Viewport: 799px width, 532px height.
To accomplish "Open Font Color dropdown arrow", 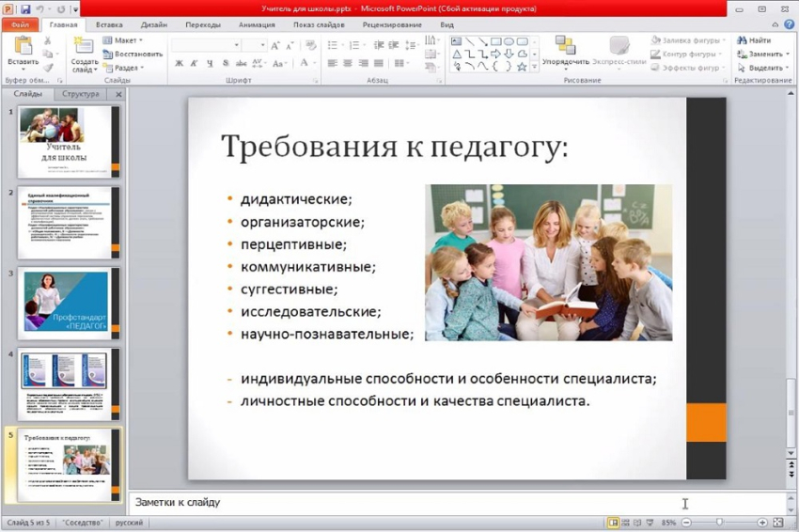I will [x=315, y=63].
